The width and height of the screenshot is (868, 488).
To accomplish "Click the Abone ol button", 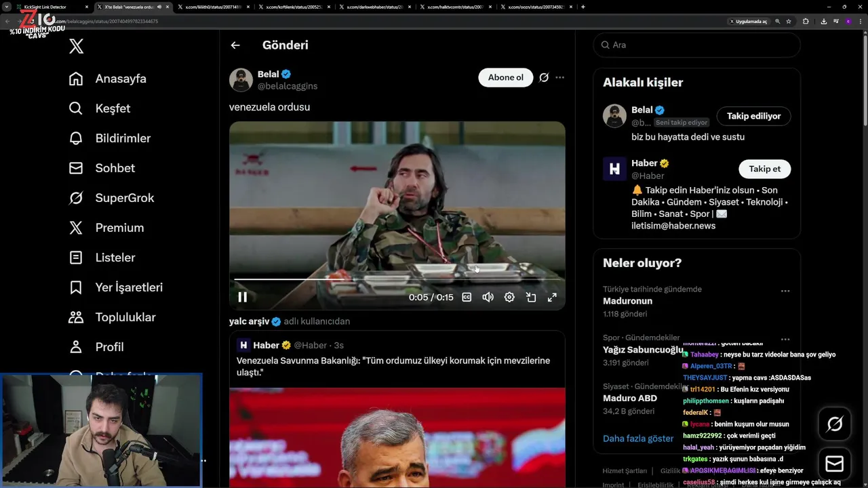I will (x=506, y=77).
